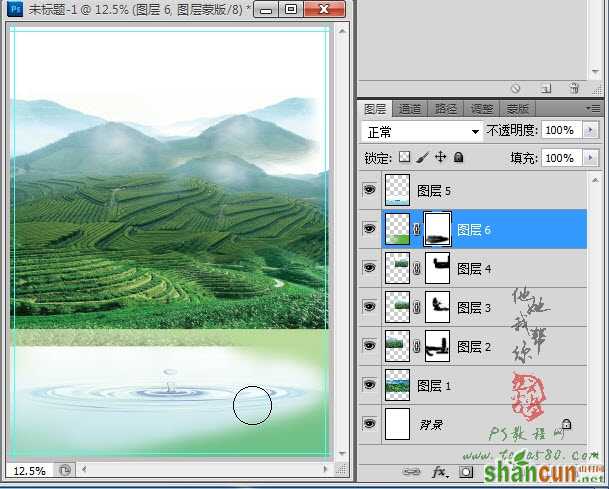Hide 图层 4 layer
Screen dimensions: 609x489
369,268
